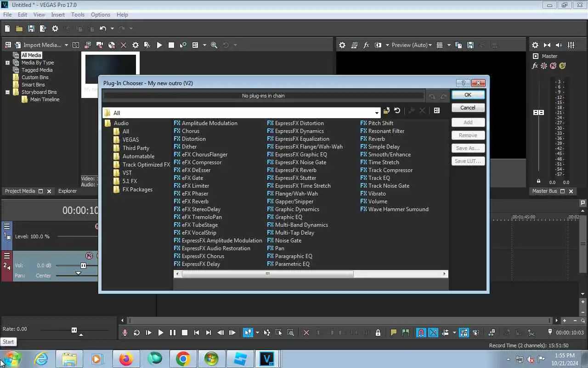Viewport: 588px width, 368px height.
Task: Save the preview snapshot to file
Action: click(470, 45)
